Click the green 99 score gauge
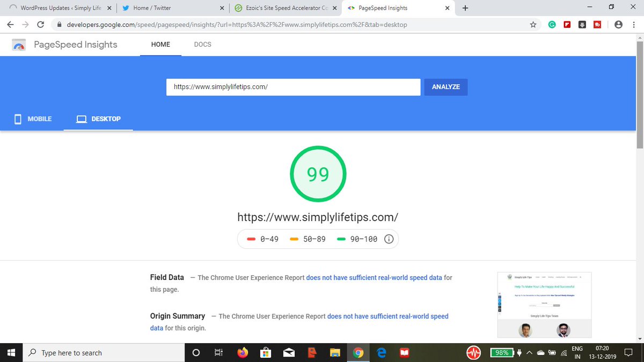 tap(318, 173)
